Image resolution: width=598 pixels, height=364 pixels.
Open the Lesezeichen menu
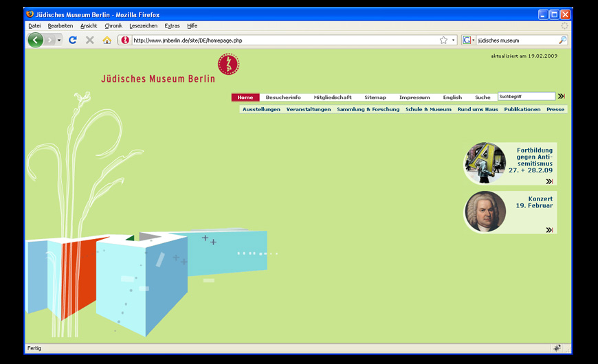coord(144,26)
